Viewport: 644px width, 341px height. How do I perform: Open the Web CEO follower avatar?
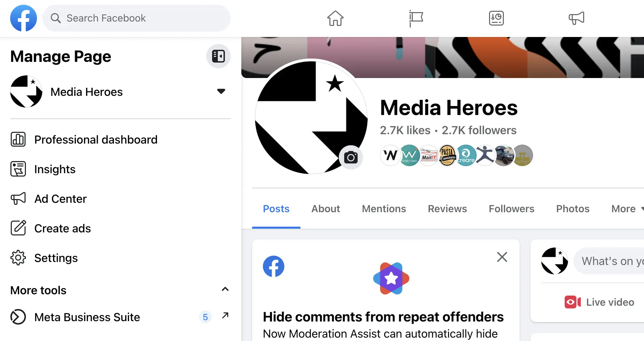coord(410,155)
